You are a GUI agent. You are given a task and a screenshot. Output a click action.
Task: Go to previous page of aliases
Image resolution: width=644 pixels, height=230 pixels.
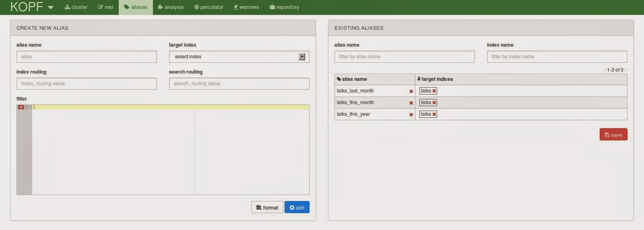coord(604,70)
